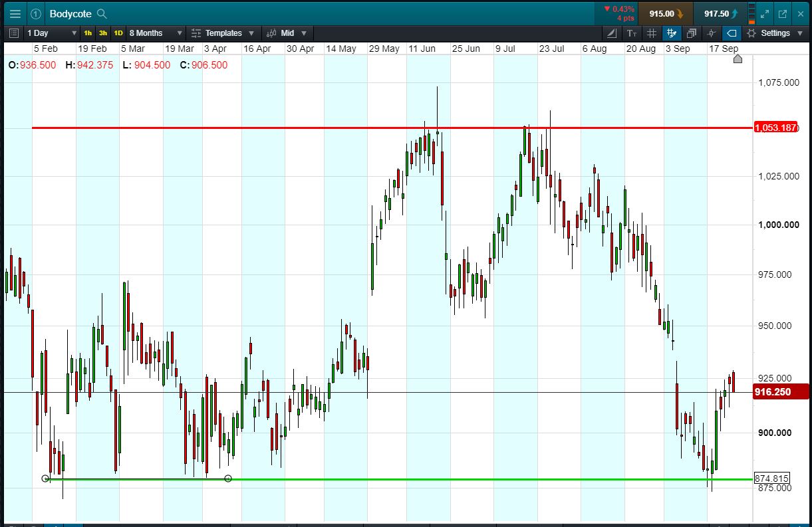Expand chart to full screen
This screenshot has height=527, width=812.
click(765, 13)
